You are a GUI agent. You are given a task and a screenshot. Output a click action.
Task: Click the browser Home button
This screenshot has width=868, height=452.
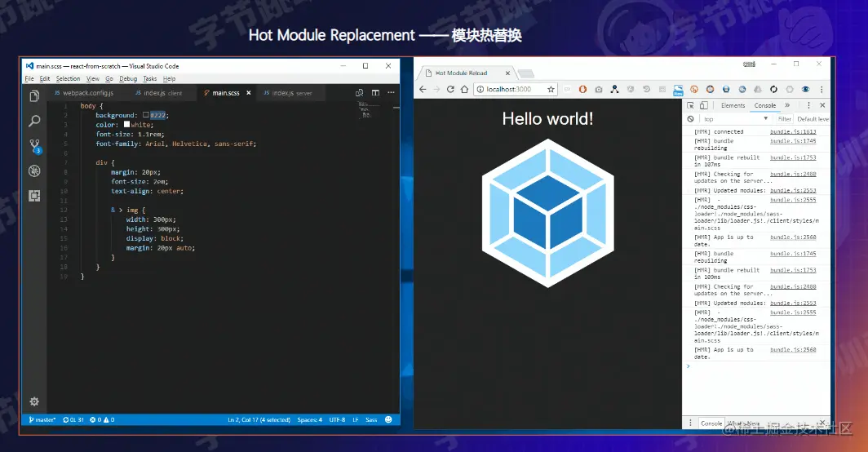click(464, 89)
